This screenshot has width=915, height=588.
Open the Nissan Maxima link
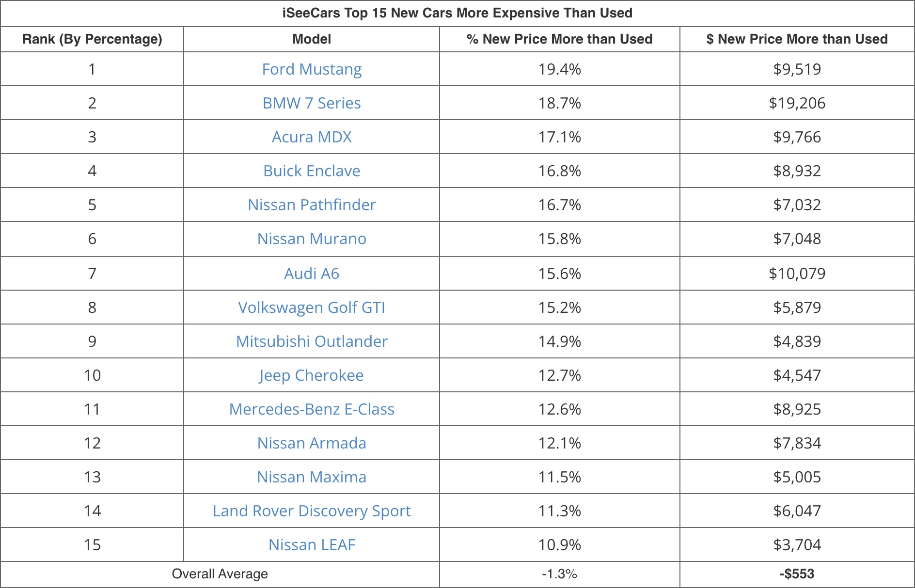tap(312, 477)
